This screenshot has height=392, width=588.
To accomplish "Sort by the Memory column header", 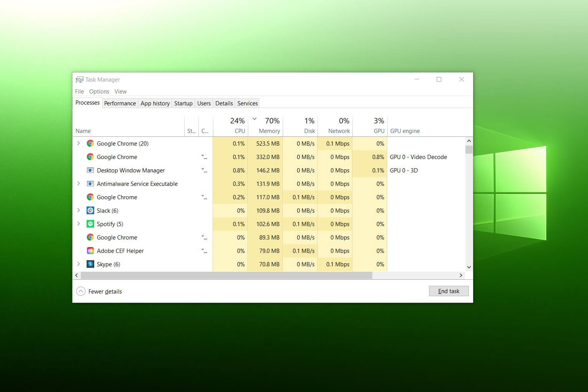I will [265, 126].
